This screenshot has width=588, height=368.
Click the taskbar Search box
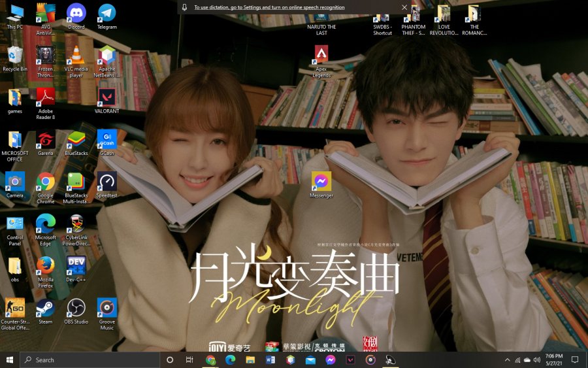click(90, 360)
